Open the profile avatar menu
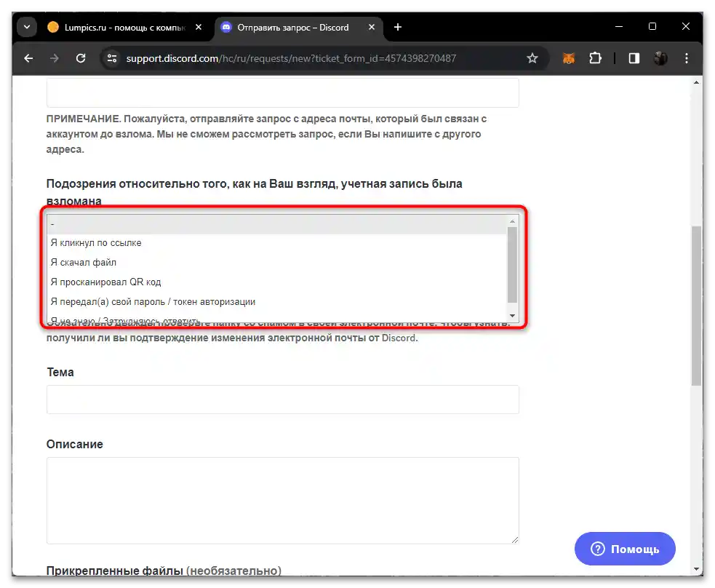The width and height of the screenshot is (715, 588). click(660, 58)
